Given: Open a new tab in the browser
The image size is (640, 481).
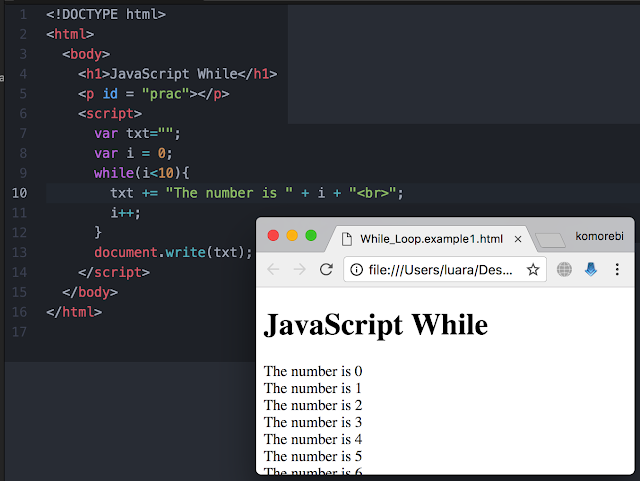Looking at the screenshot, I should [x=550, y=240].
